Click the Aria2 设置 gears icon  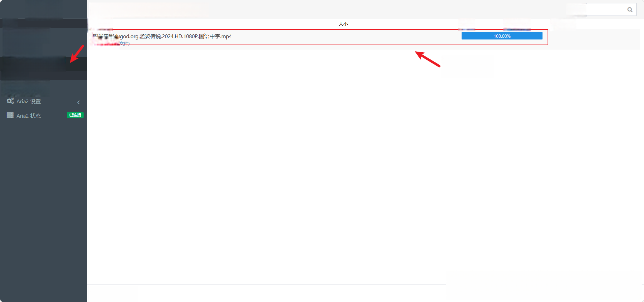point(10,101)
